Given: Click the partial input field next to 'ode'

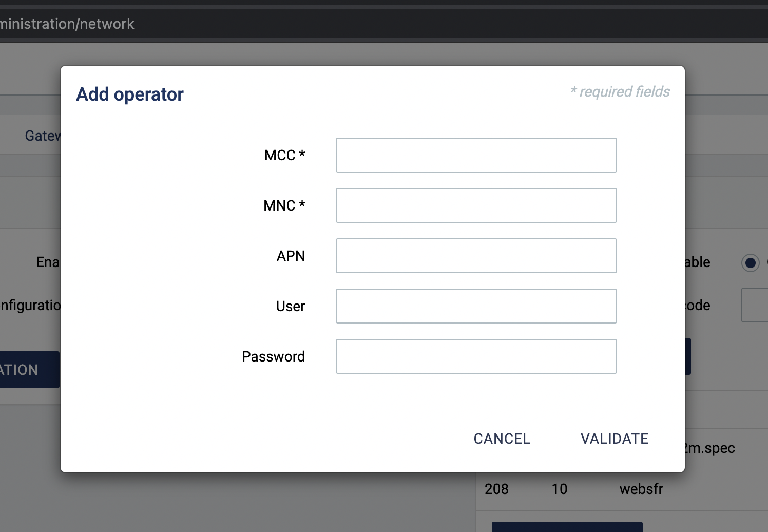Looking at the screenshot, I should pyautogui.click(x=755, y=305).
